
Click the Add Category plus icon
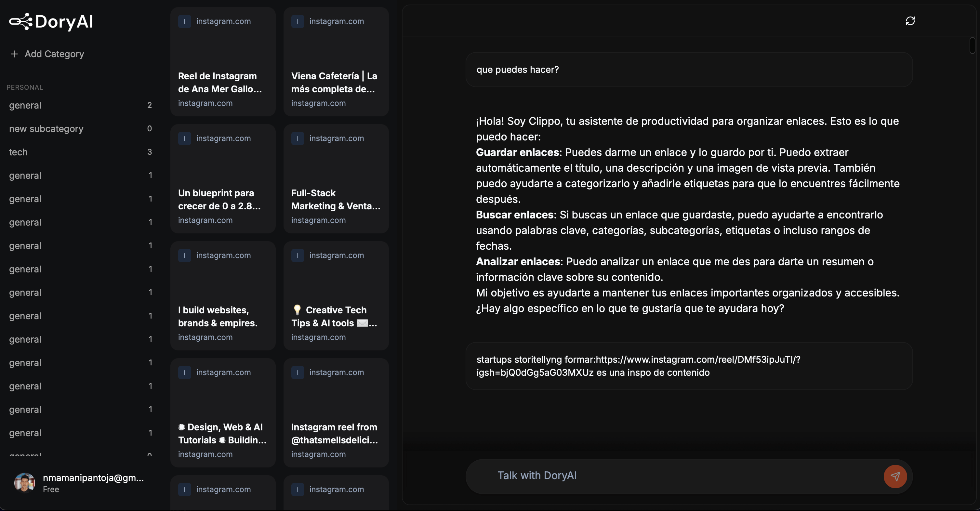(14, 54)
